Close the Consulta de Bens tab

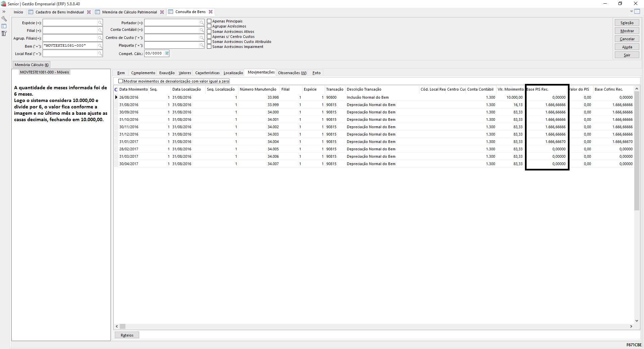tap(211, 12)
